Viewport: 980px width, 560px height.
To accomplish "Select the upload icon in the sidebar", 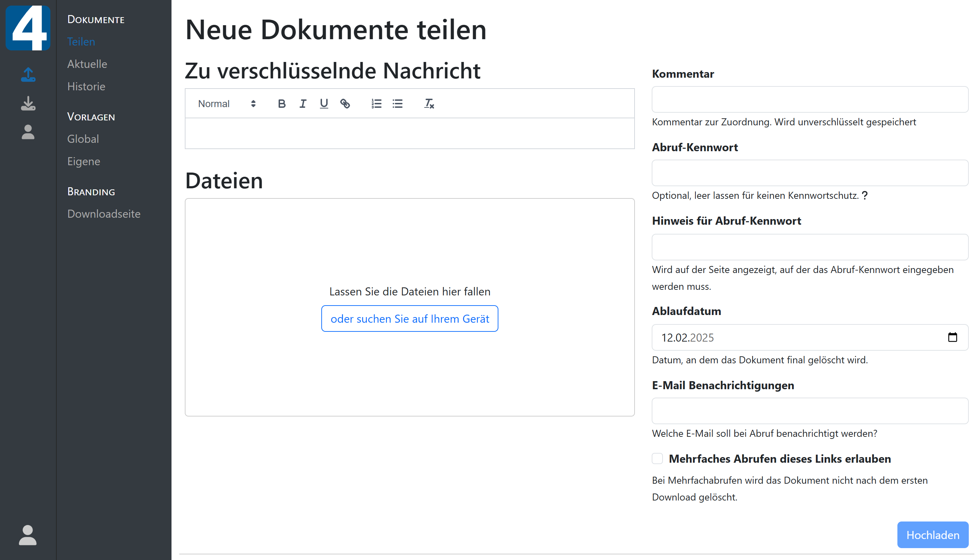I will [28, 75].
